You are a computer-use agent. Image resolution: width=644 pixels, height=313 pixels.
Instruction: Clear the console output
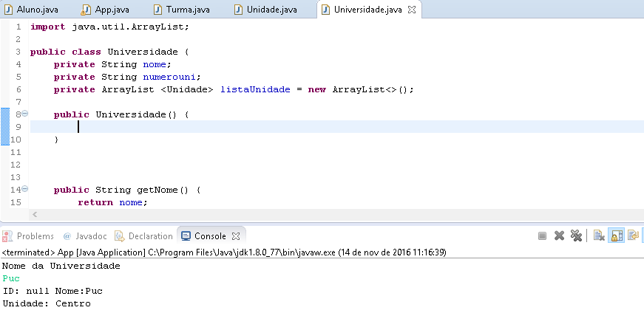[x=599, y=236]
